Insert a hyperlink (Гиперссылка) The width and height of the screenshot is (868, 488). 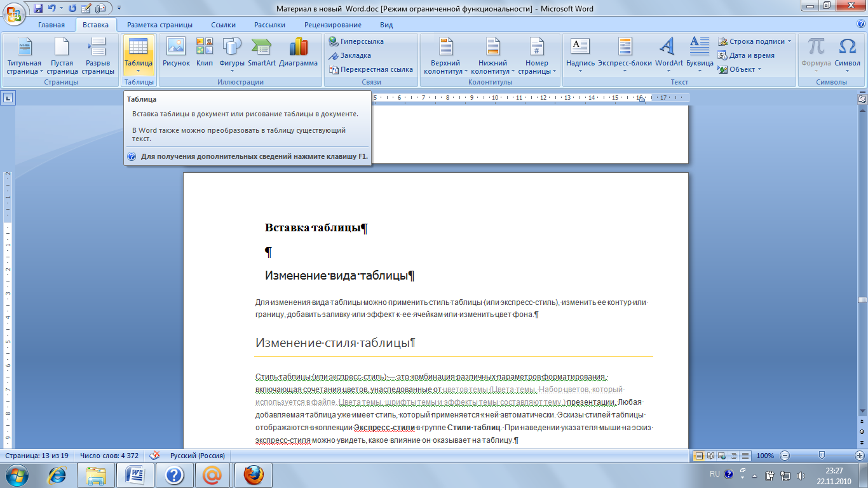[356, 41]
